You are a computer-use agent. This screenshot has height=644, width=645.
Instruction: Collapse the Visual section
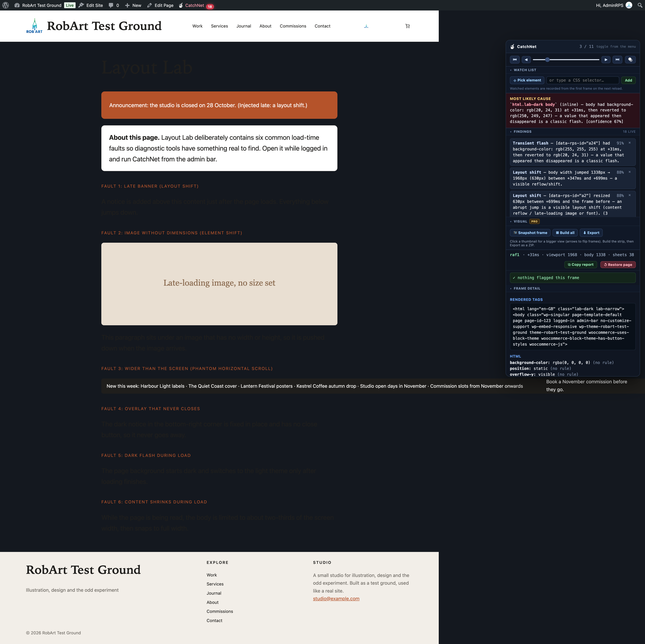pos(519,222)
